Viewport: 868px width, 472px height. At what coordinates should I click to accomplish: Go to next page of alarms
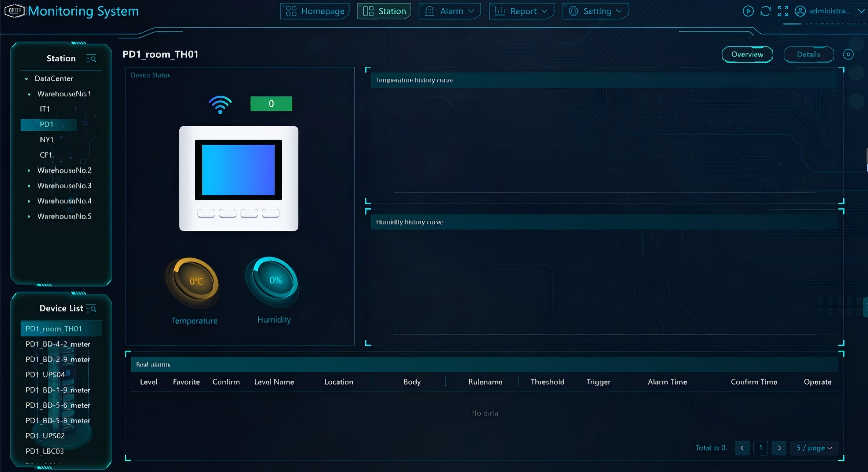point(779,448)
